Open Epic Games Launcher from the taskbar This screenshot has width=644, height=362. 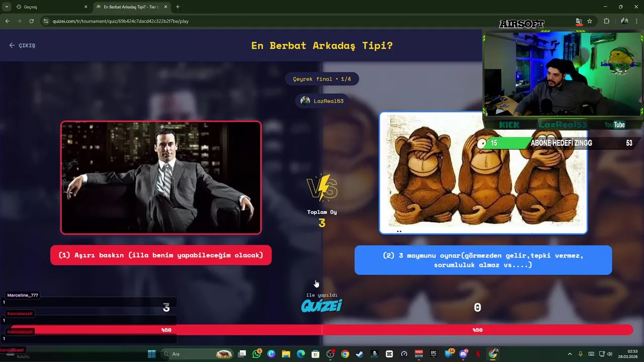pos(433,354)
